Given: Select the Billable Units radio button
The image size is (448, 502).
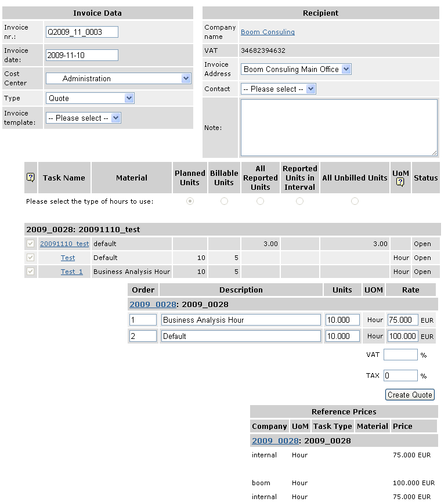Looking at the screenshot, I should click(x=224, y=201).
